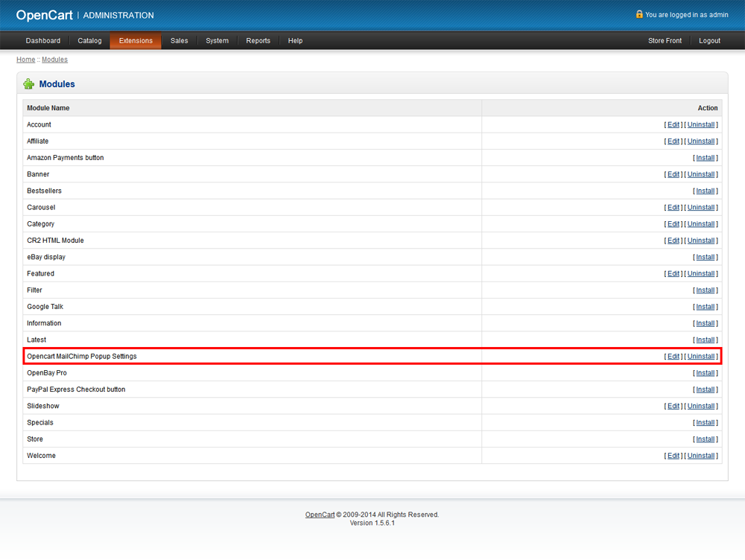745x560 pixels.
Task: Open the Extensions menu
Action: [136, 41]
